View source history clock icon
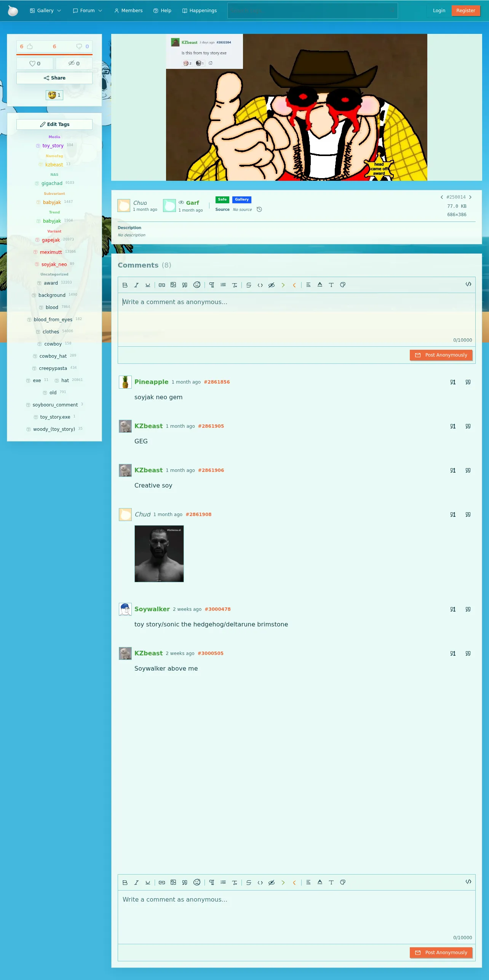The height and width of the screenshot is (980, 489). [x=259, y=209]
